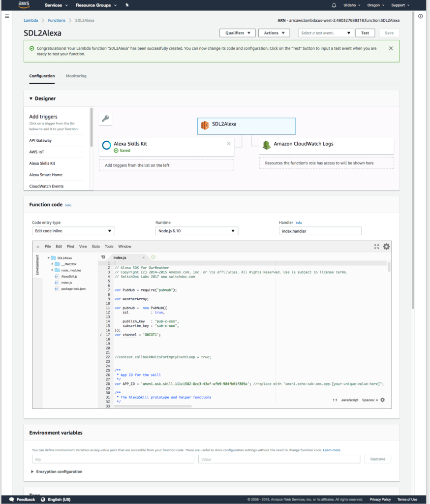Go to Lambda breadcrumb link

click(31, 20)
